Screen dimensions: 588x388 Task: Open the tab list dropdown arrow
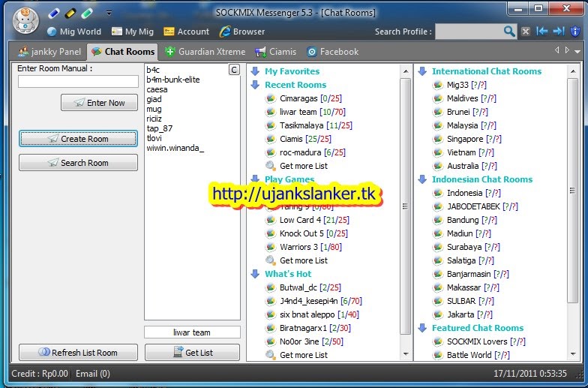click(577, 52)
